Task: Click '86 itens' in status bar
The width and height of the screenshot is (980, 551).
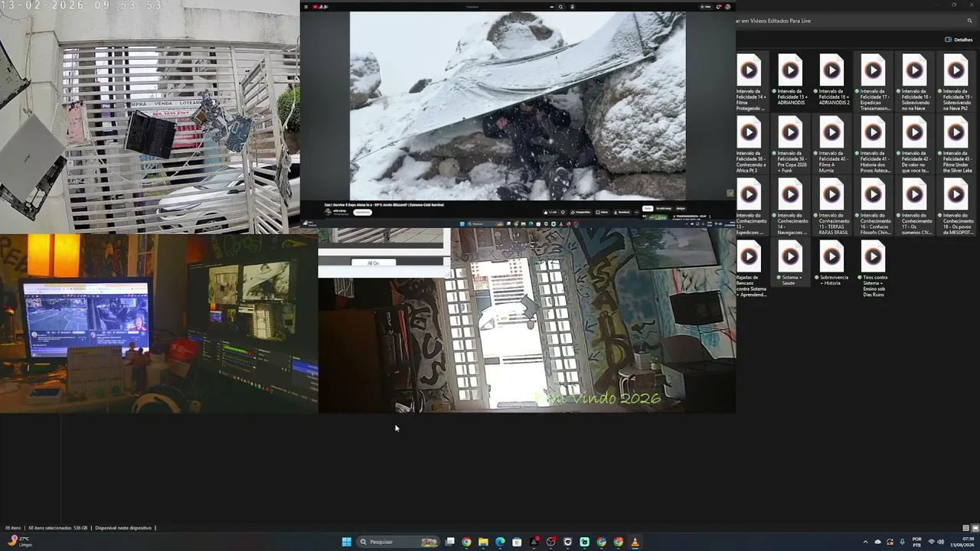Action: (13, 528)
